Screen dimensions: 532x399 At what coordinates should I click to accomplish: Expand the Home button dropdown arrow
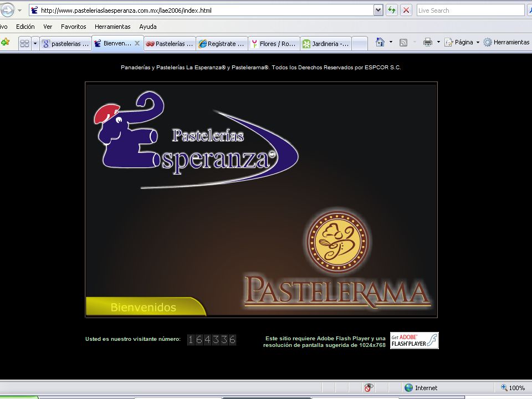point(391,42)
